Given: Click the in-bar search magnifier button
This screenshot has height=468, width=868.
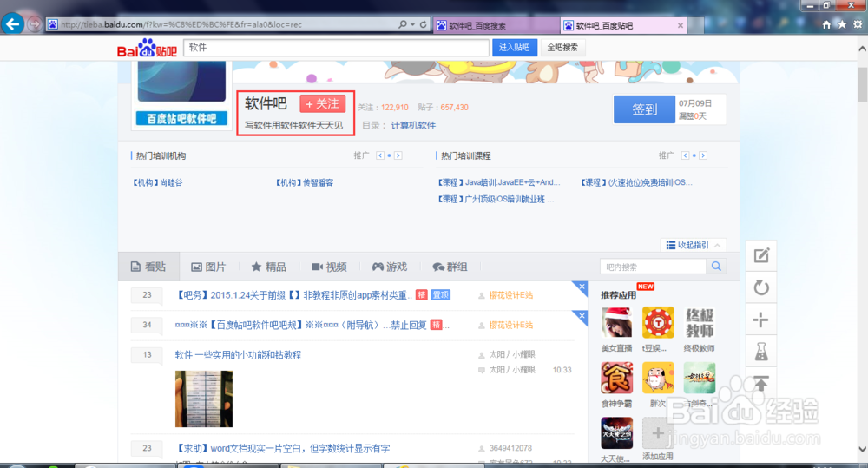Looking at the screenshot, I should (x=716, y=267).
